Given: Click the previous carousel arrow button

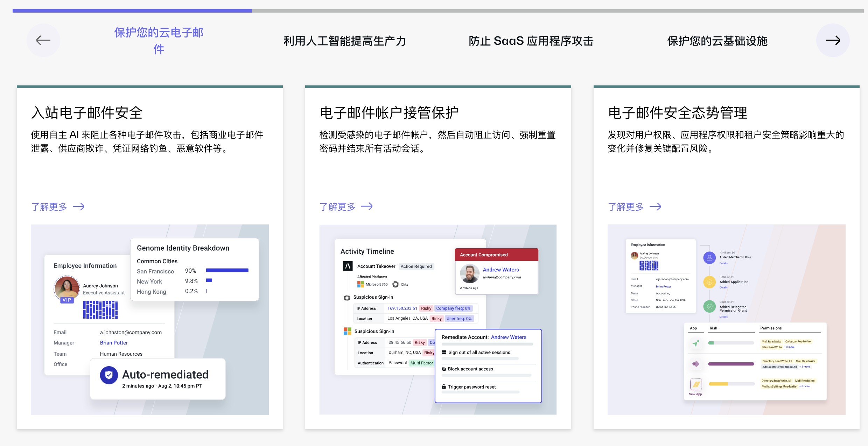Looking at the screenshot, I should [x=43, y=40].
